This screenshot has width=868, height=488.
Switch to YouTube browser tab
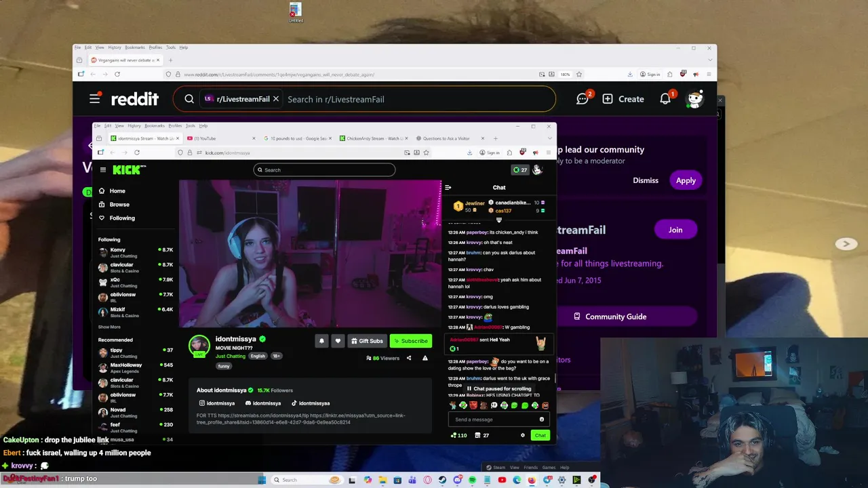(220, 138)
